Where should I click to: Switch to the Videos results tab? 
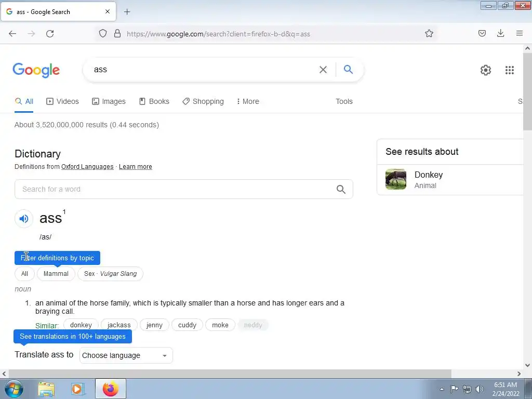[62, 101]
